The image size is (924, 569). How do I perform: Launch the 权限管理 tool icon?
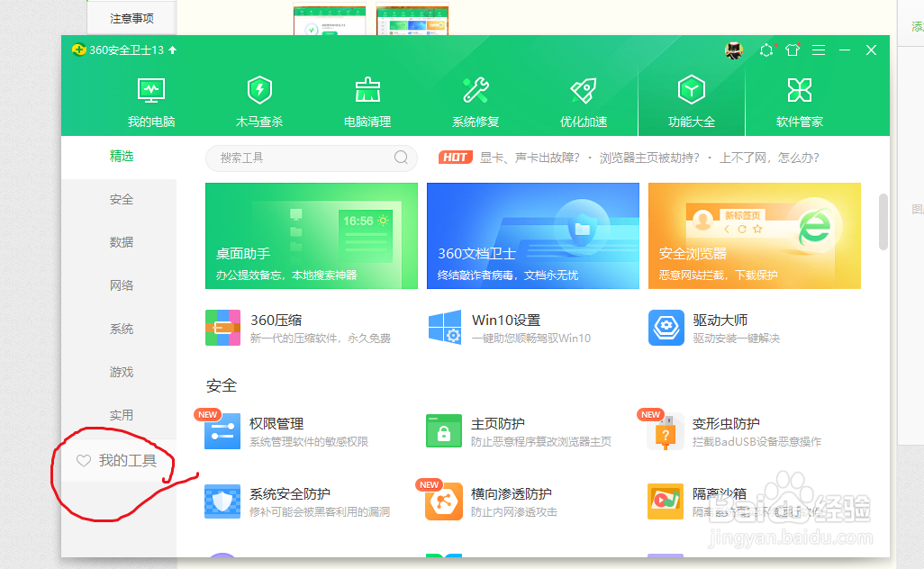pos(222,431)
